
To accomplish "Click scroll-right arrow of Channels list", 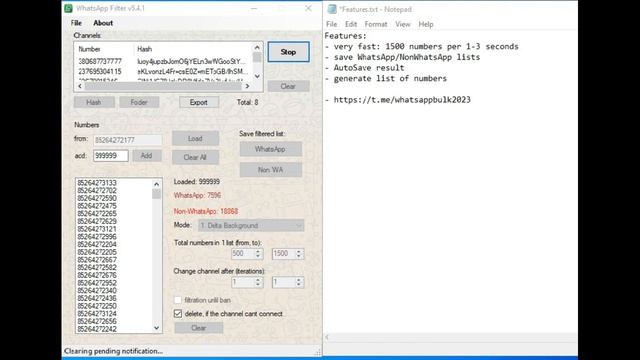I will click(247, 86).
